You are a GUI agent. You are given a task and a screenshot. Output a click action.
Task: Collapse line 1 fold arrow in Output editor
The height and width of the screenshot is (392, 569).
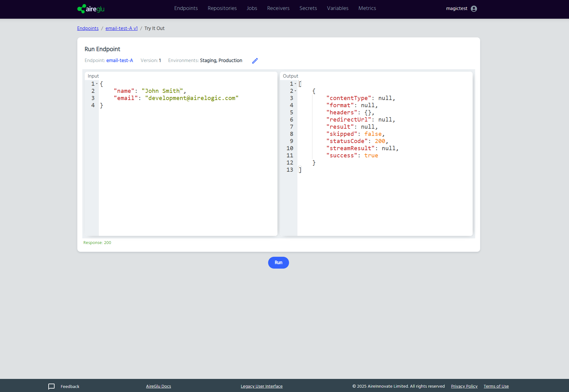pyautogui.click(x=296, y=84)
